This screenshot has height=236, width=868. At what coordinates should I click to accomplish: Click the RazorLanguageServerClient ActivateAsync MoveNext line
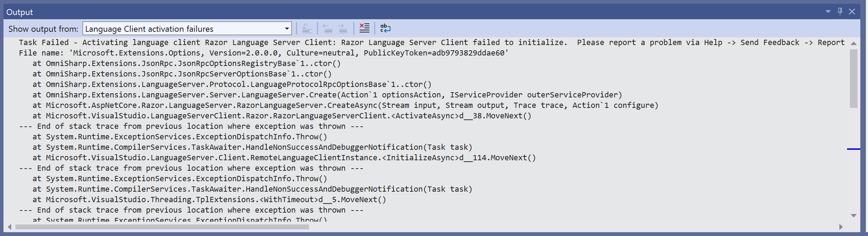tap(282, 116)
